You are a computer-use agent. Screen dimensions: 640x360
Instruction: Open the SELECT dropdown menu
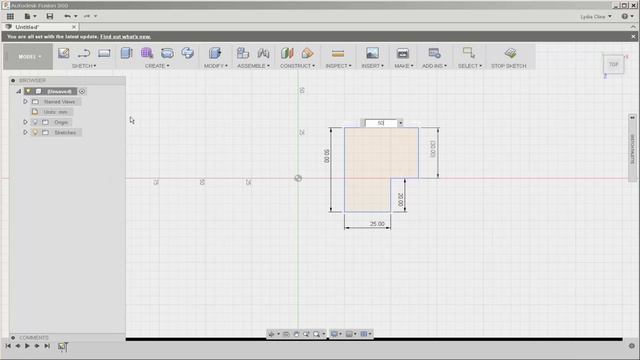[x=469, y=66]
